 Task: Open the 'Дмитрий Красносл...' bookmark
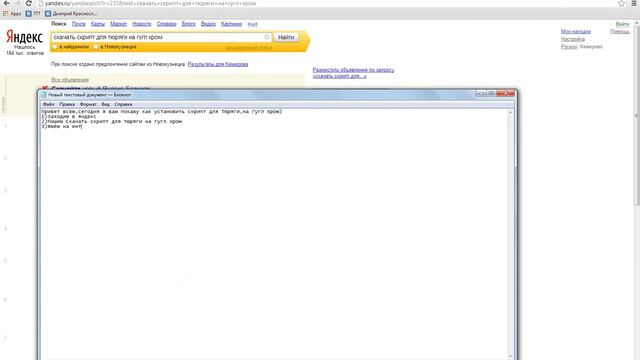[x=71, y=13]
